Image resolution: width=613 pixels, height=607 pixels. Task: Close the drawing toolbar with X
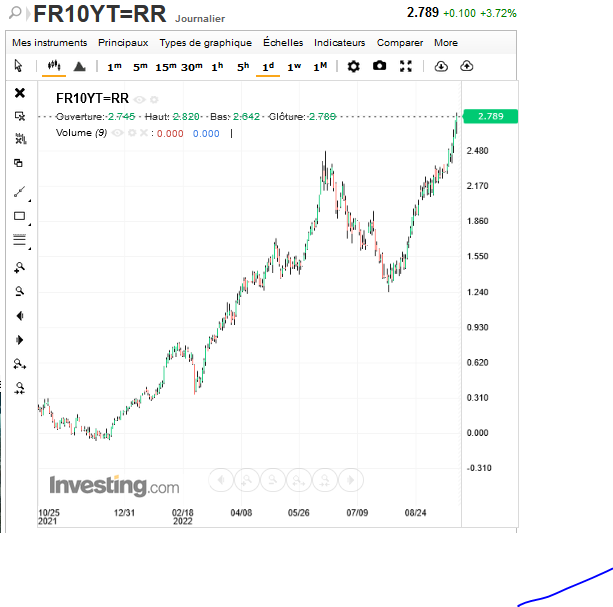(x=20, y=93)
